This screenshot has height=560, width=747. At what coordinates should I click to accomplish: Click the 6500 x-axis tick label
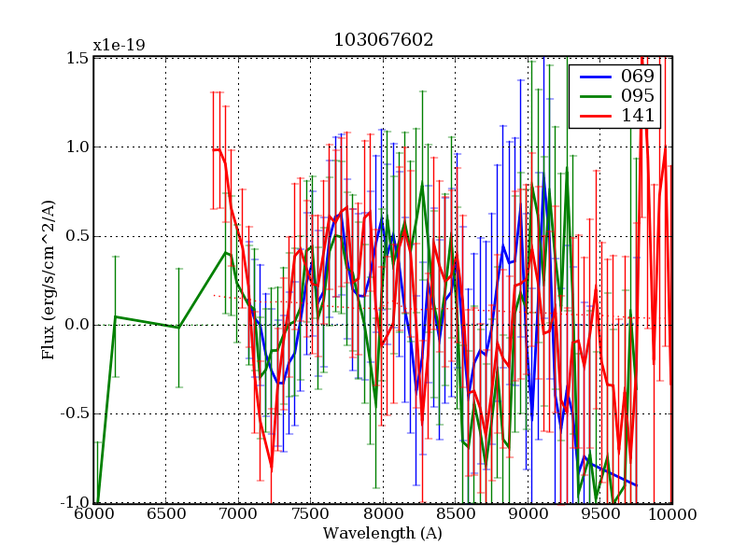coord(165,514)
